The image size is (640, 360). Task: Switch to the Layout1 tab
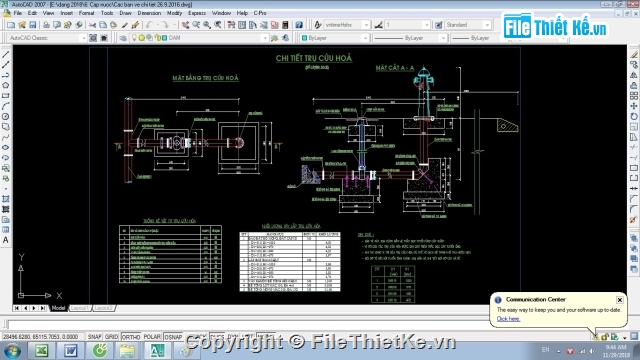click(x=80, y=308)
